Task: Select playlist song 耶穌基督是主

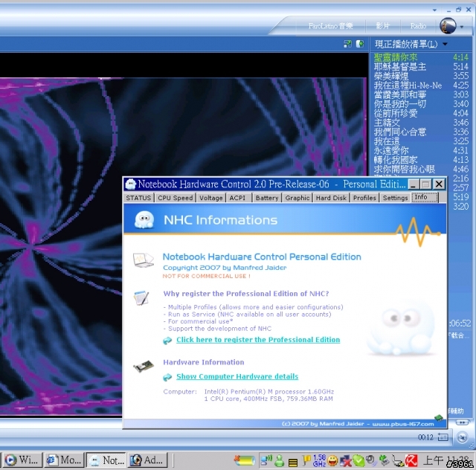Action: 422,66
